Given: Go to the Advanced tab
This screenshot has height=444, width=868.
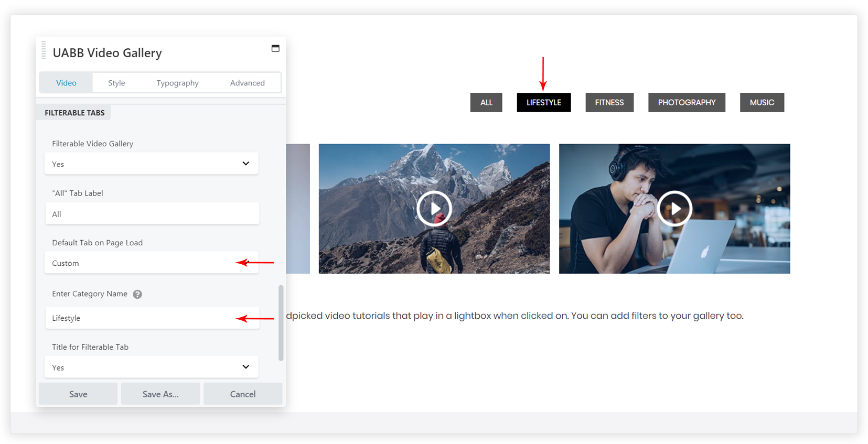Looking at the screenshot, I should 247,83.
